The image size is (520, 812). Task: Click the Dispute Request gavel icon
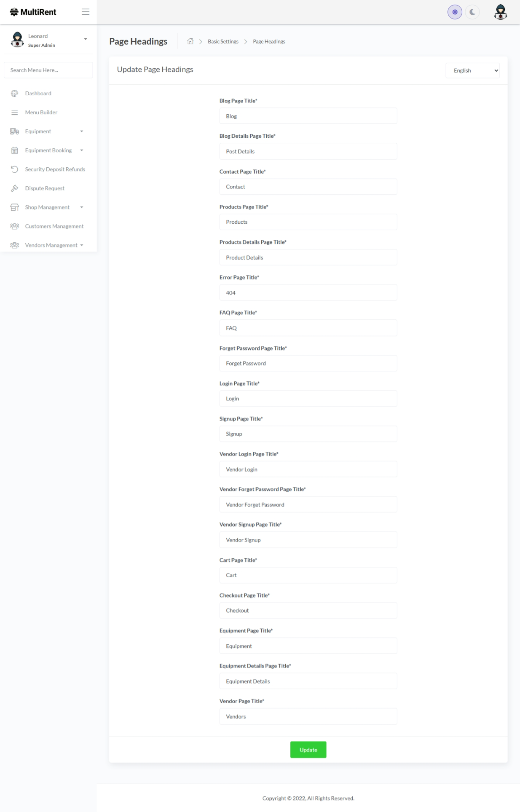[15, 188]
